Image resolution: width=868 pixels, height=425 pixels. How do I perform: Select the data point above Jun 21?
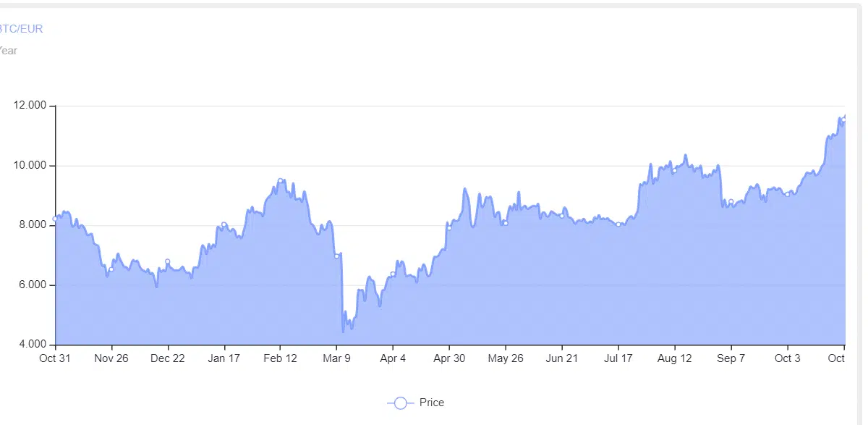[562, 216]
